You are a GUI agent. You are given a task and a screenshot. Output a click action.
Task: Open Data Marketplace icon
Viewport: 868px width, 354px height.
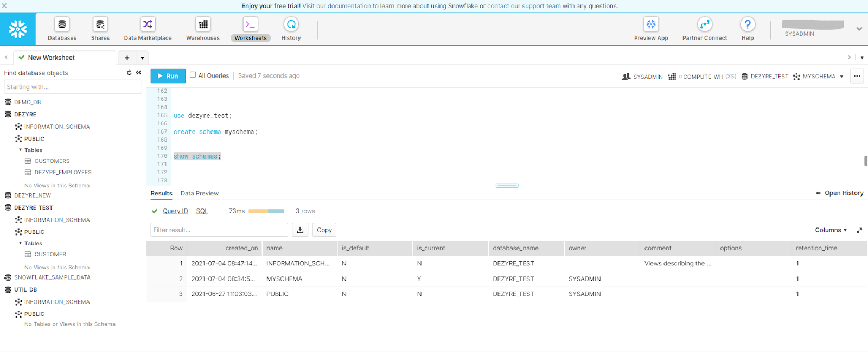point(148,25)
